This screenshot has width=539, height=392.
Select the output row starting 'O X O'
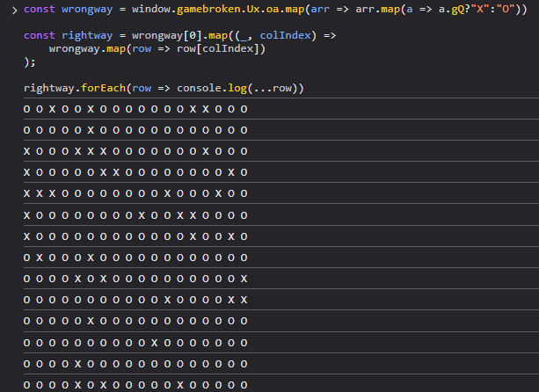135,258
